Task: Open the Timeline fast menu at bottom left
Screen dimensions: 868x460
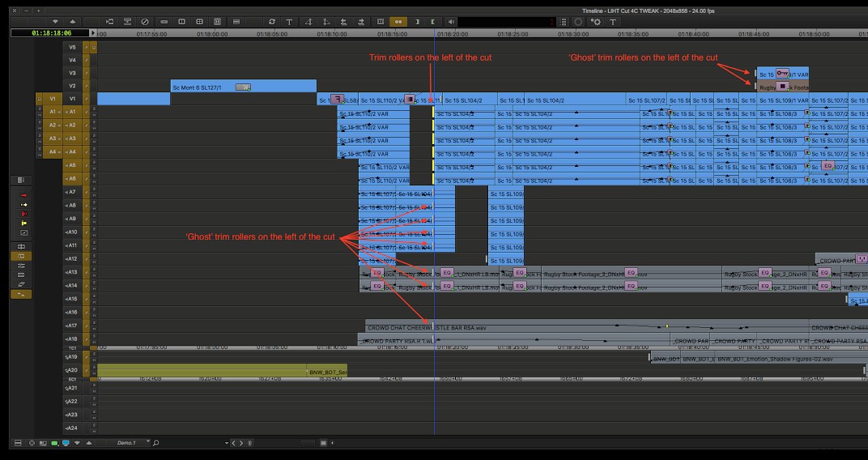Action: coord(18,443)
